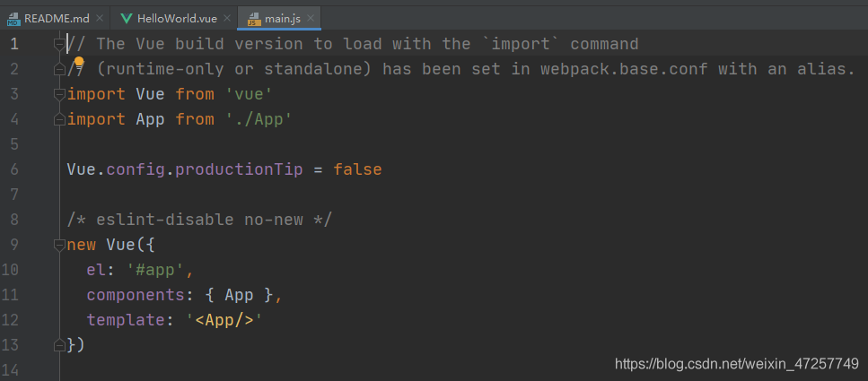Click the 'new' keyword on line 9
The width and height of the screenshot is (868, 381).
(82, 245)
